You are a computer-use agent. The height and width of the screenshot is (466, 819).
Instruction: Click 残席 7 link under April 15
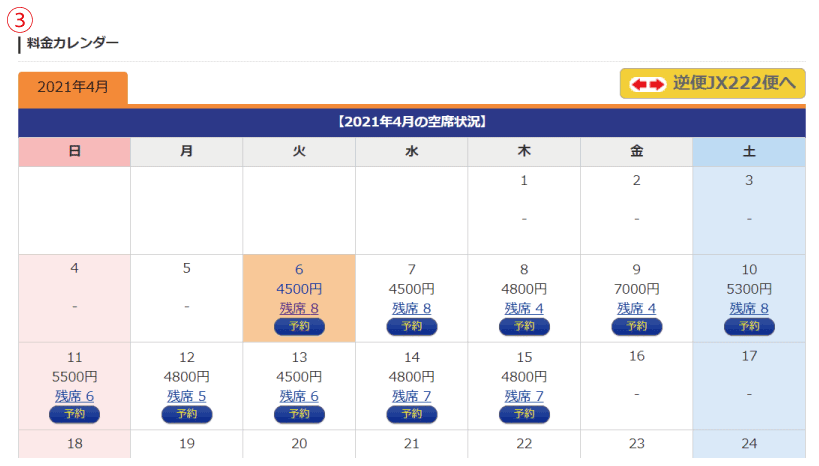click(524, 396)
